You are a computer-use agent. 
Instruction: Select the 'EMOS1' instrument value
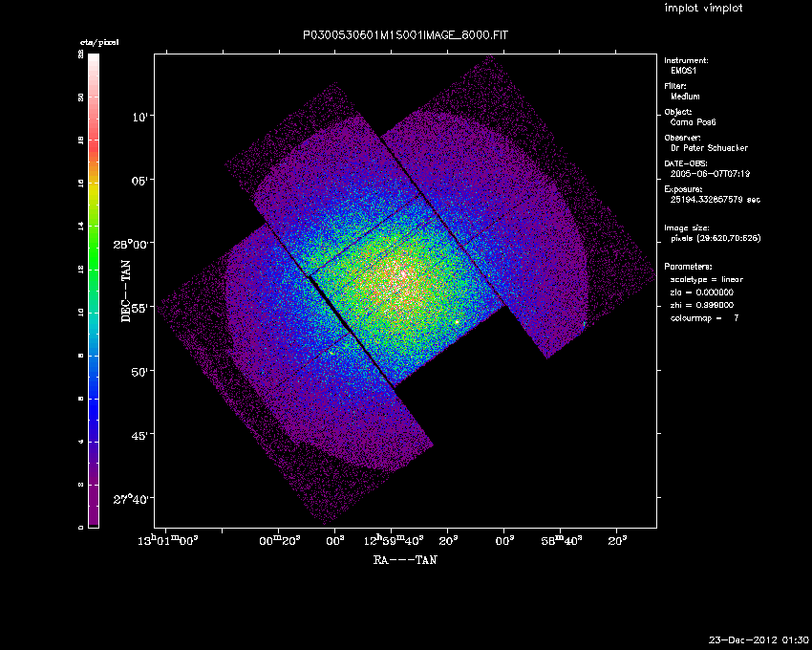coord(684,71)
